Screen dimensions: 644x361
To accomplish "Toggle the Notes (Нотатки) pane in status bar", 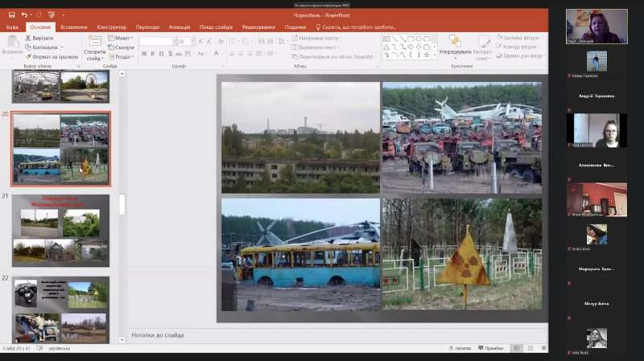I will point(460,348).
